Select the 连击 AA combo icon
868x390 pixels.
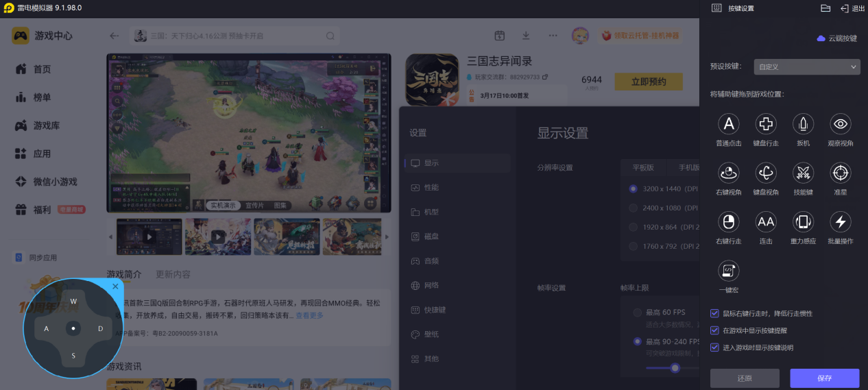(x=766, y=221)
